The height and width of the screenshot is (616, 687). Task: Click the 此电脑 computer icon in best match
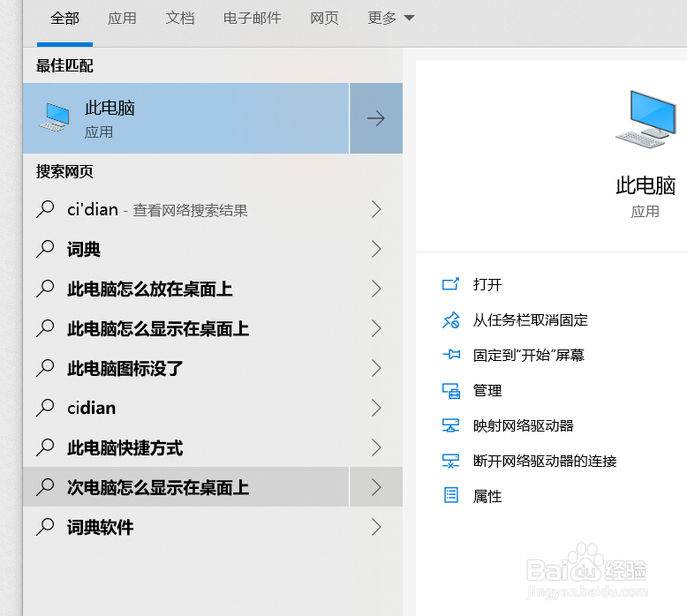click(55, 117)
